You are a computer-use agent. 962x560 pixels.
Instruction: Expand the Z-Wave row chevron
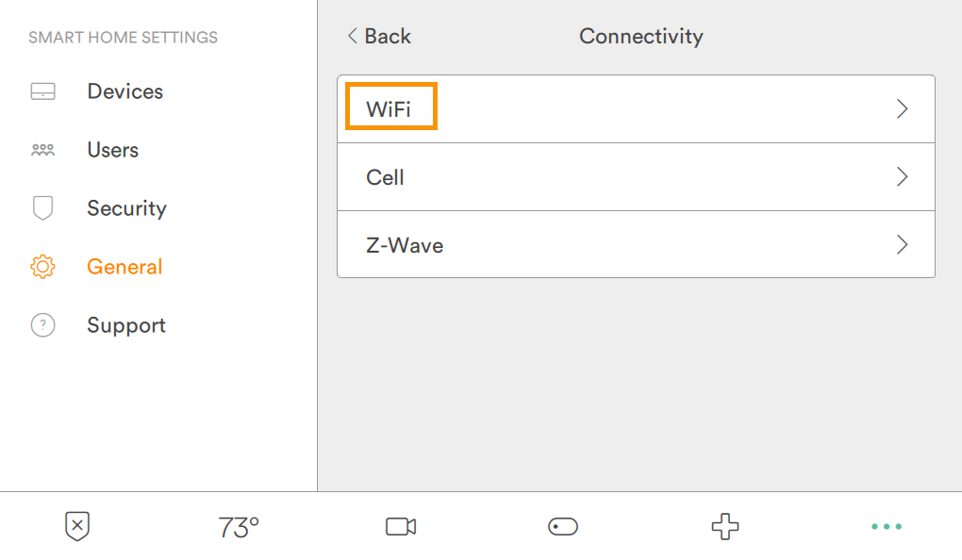[x=902, y=244]
